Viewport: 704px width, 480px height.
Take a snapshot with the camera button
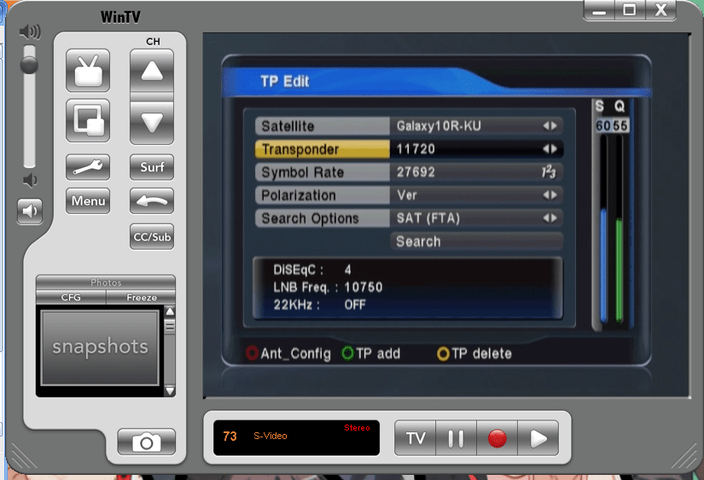(x=146, y=442)
